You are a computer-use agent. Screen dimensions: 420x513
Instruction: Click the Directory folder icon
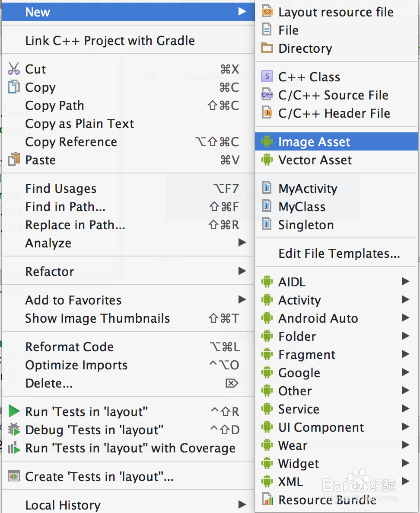point(267,48)
